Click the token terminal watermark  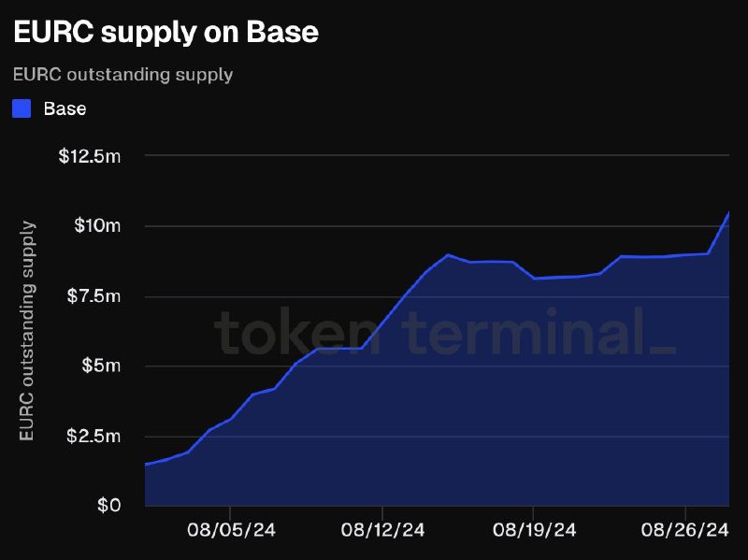click(x=445, y=332)
